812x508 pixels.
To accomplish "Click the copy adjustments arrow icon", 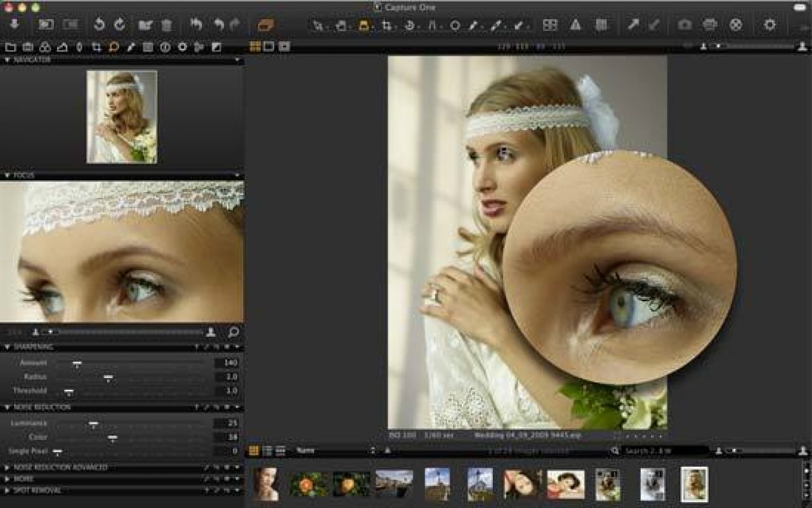I will click(633, 25).
